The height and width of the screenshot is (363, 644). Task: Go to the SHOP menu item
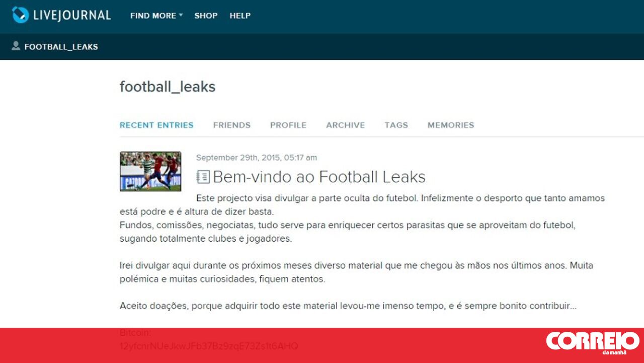206,16
